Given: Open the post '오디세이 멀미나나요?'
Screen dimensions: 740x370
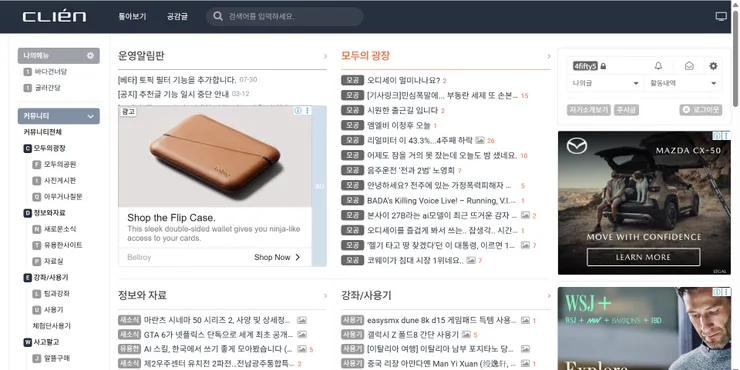Looking at the screenshot, I should (x=404, y=80).
